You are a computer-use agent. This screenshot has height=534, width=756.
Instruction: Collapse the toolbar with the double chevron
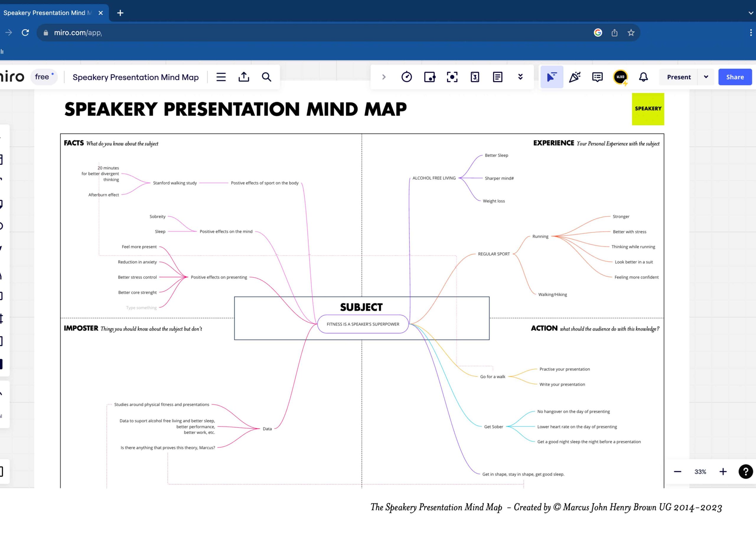(x=520, y=77)
